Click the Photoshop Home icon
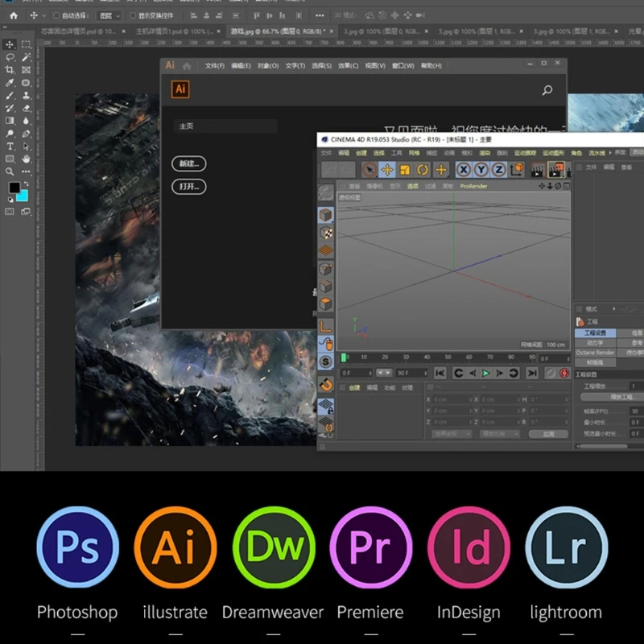644x644 pixels. click(x=13, y=15)
